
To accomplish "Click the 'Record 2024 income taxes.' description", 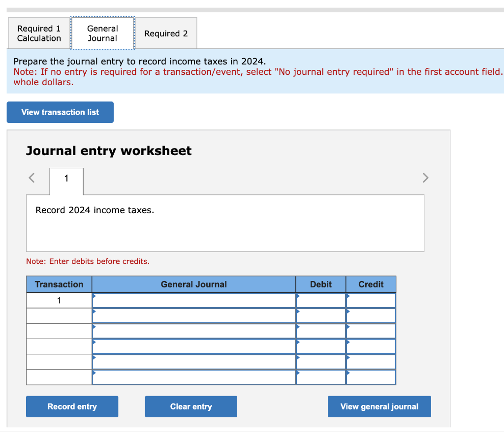I will [x=95, y=210].
